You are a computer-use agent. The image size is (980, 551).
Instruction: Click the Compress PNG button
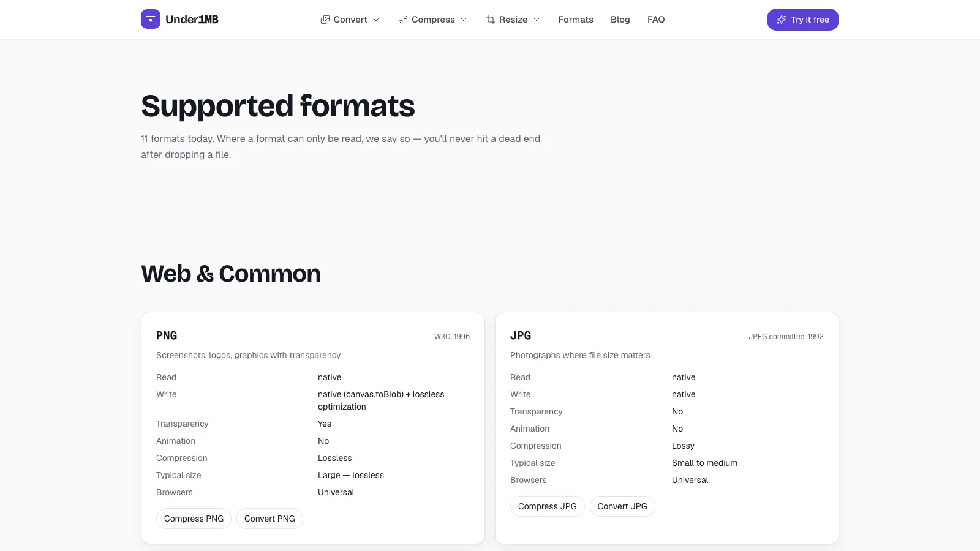(x=194, y=519)
